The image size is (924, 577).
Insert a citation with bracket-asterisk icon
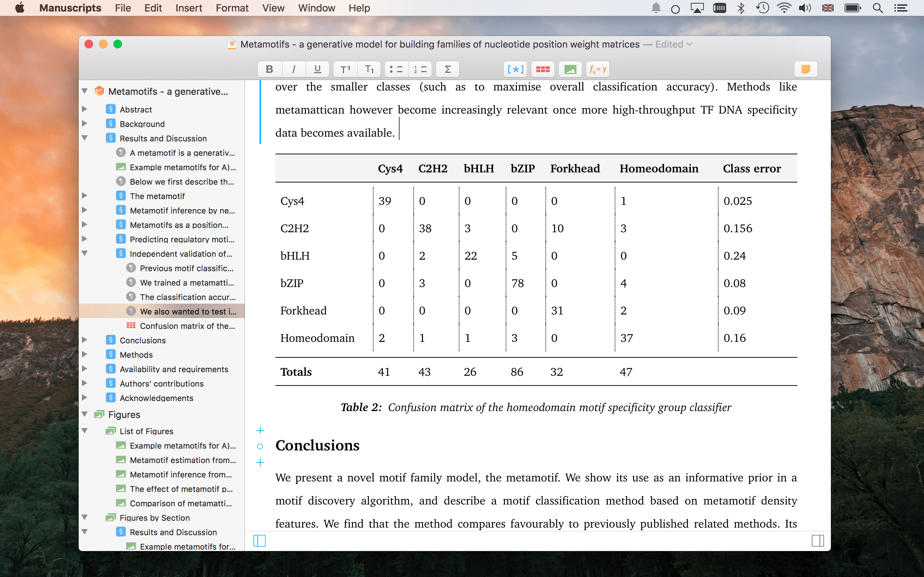pyautogui.click(x=515, y=69)
